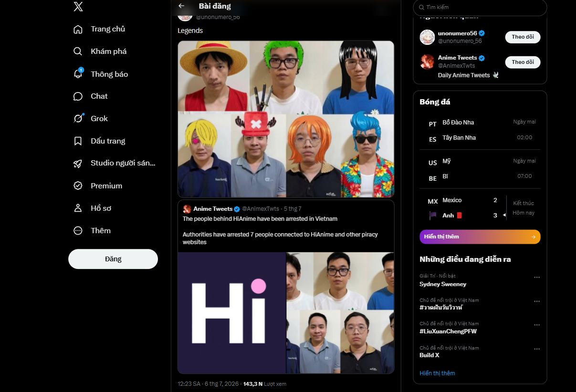The image size is (576, 392).
Task: Open Mỹ vs Bỉ match row
Action: [x=480, y=169]
